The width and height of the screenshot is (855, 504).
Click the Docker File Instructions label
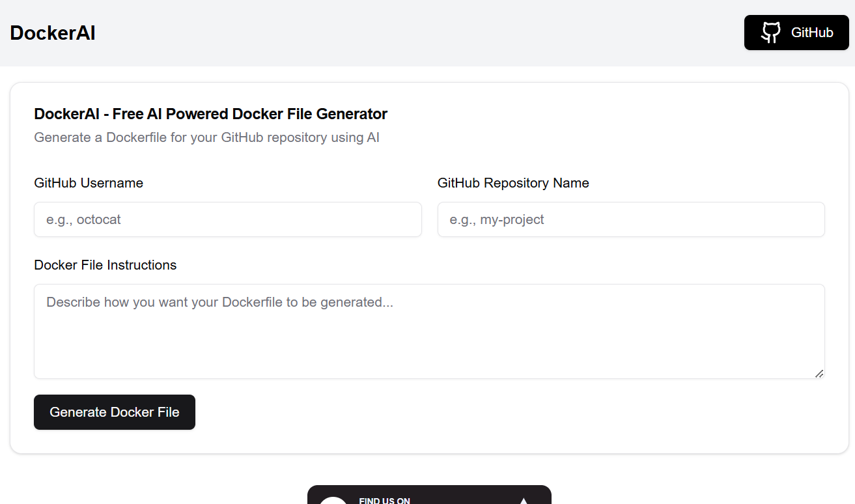pyautogui.click(x=105, y=265)
